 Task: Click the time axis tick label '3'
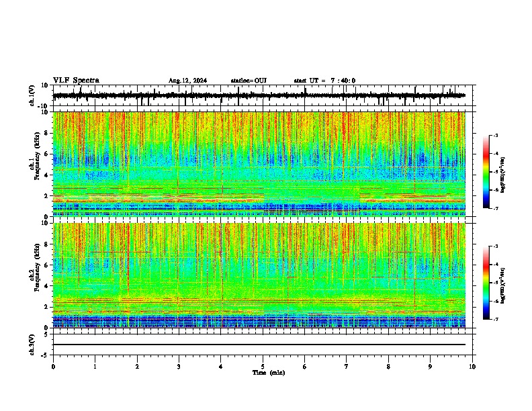(179, 367)
